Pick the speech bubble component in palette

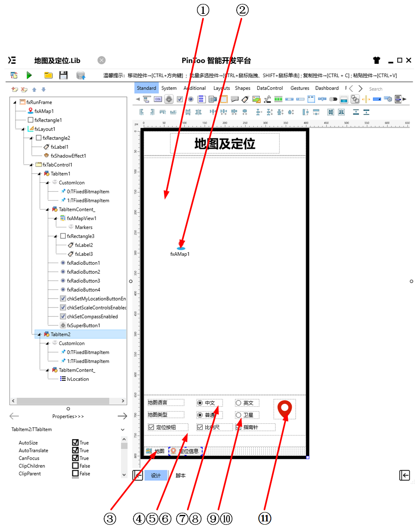point(234,99)
